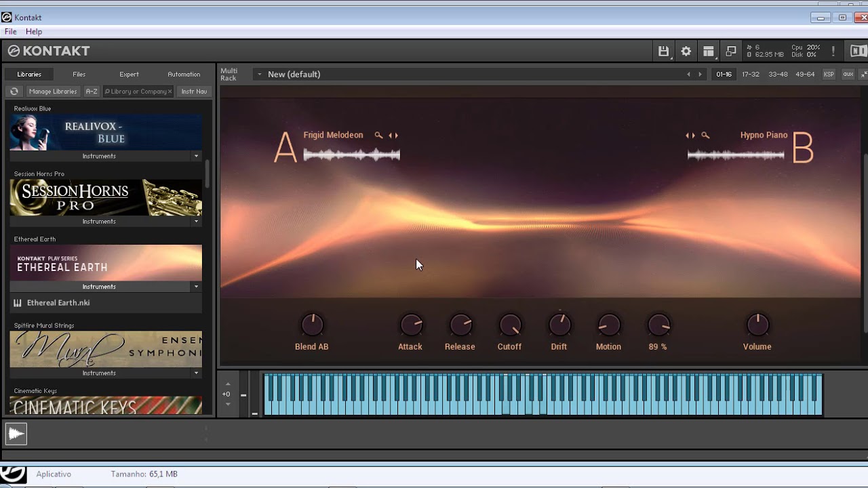Open sound B browser magnifier
868x488 pixels.
705,136
